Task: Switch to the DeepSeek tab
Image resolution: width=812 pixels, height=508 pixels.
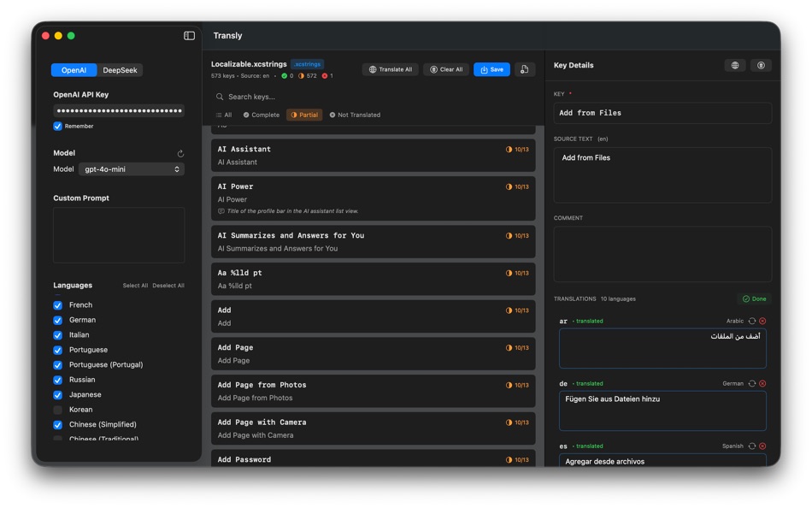Action: [119, 70]
